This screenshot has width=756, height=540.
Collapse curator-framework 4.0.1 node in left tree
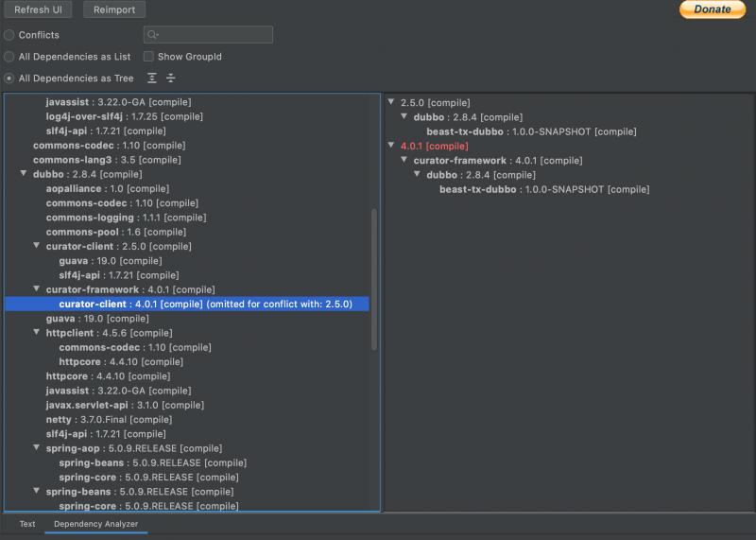[x=36, y=289]
